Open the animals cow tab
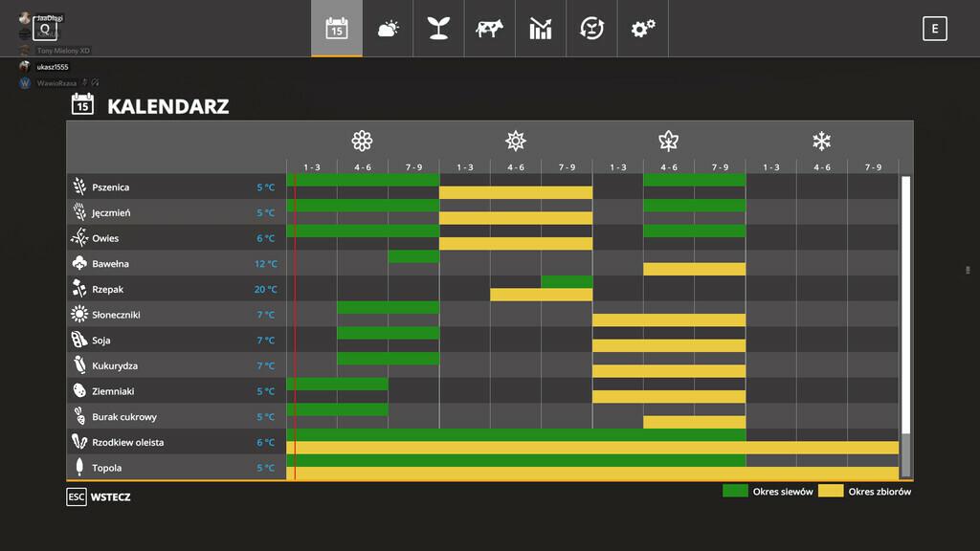This screenshot has height=551, width=980. [490, 29]
